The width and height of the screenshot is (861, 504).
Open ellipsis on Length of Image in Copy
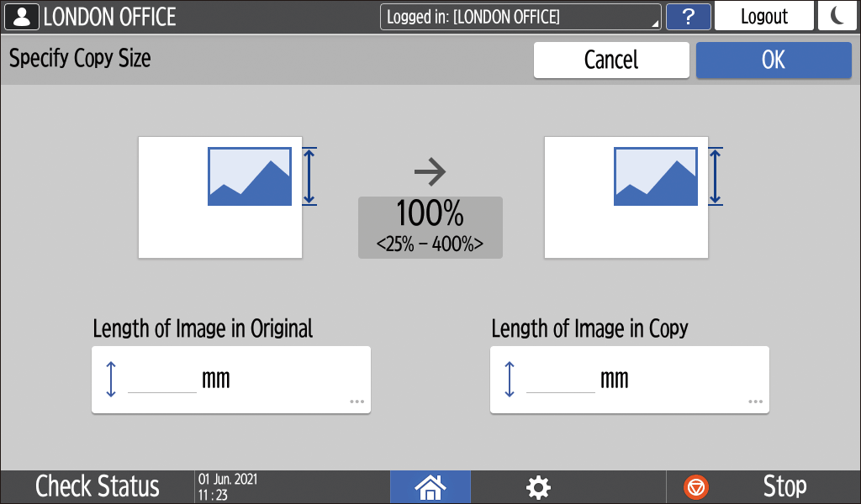[756, 402]
